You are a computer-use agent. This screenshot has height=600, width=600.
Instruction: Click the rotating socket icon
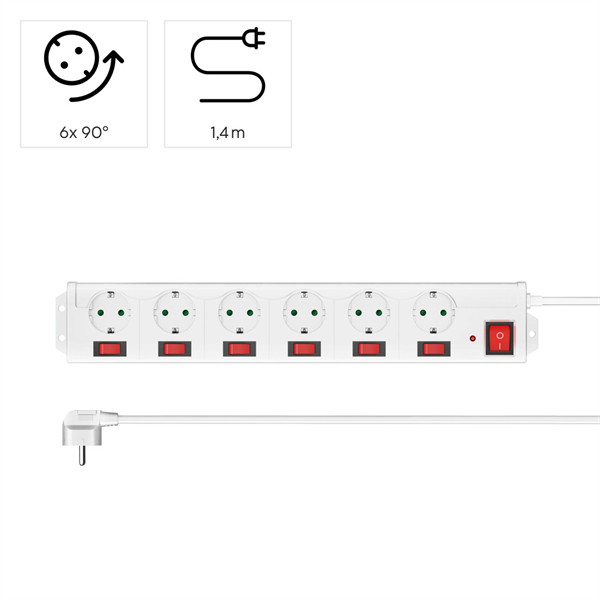click(x=84, y=66)
